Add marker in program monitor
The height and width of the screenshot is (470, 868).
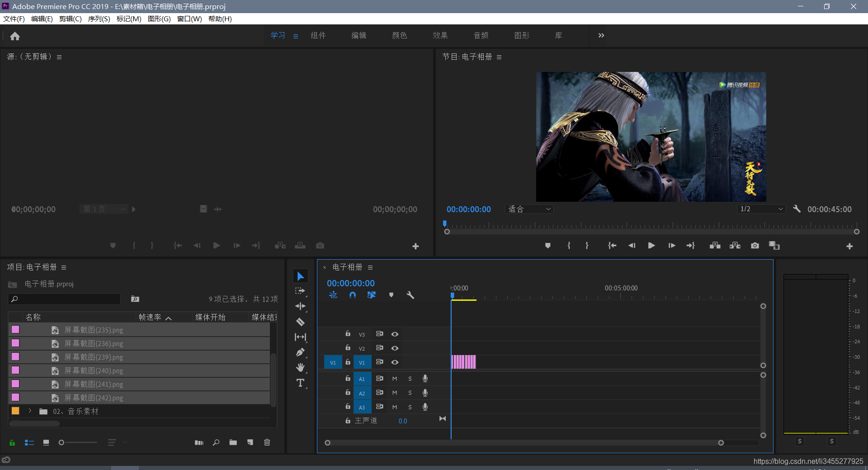coord(548,246)
